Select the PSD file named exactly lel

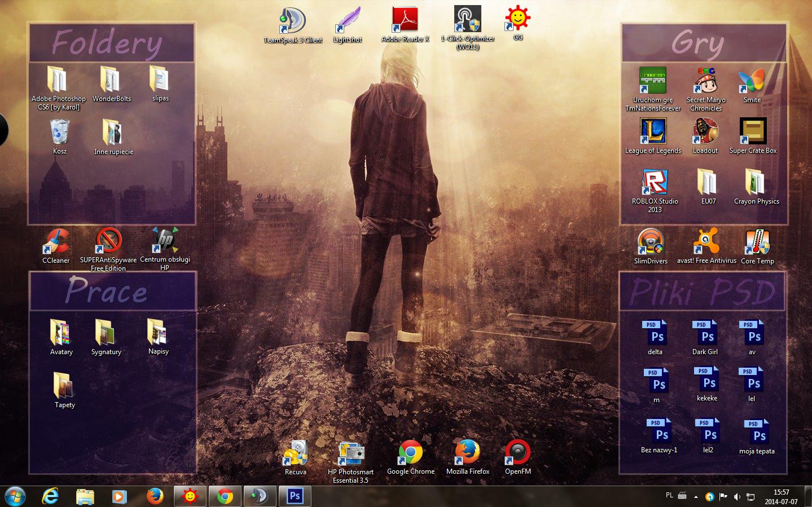coord(752,384)
